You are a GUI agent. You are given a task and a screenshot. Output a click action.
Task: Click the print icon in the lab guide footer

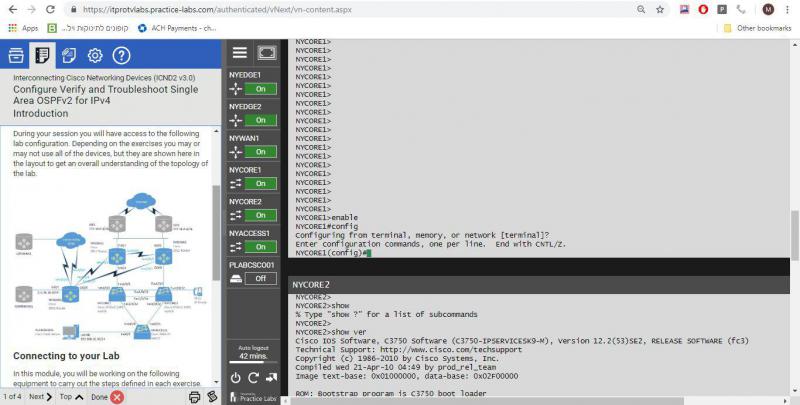pyautogui.click(x=195, y=397)
